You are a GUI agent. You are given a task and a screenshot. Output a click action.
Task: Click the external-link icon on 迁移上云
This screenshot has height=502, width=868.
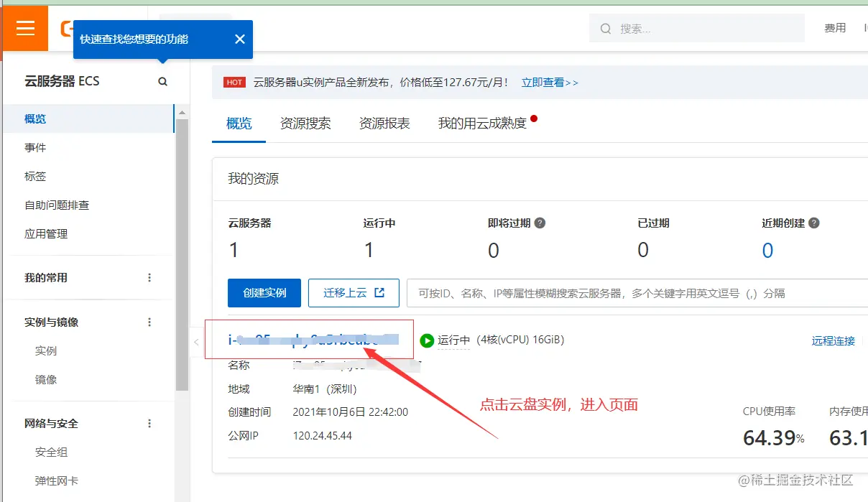click(380, 293)
